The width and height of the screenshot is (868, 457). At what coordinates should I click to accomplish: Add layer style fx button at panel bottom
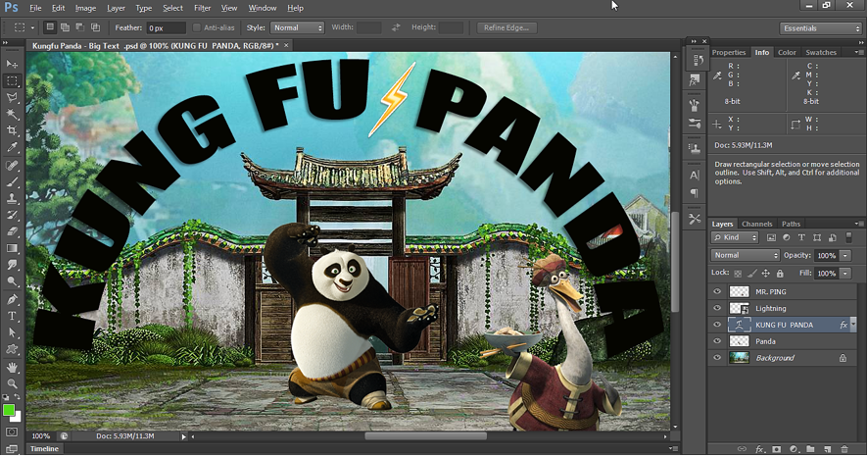coord(760,449)
